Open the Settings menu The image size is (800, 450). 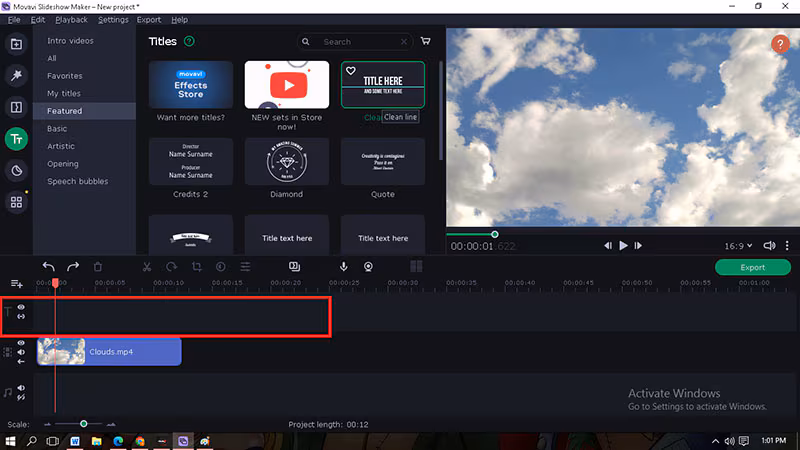(x=113, y=20)
